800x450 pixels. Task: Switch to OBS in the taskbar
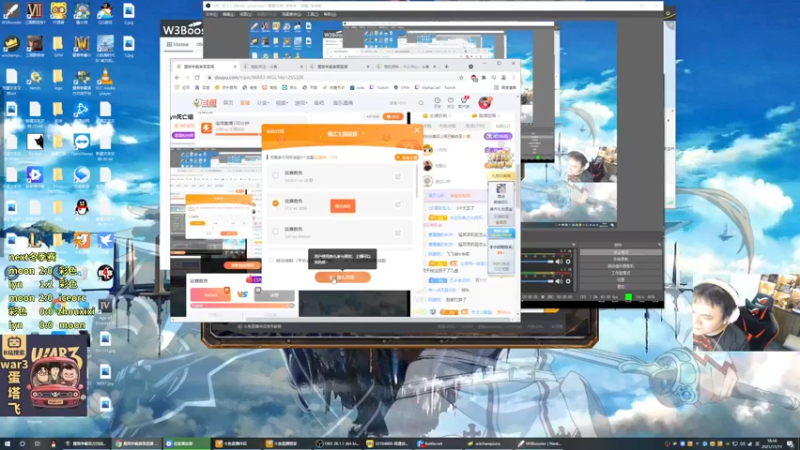tap(339, 444)
